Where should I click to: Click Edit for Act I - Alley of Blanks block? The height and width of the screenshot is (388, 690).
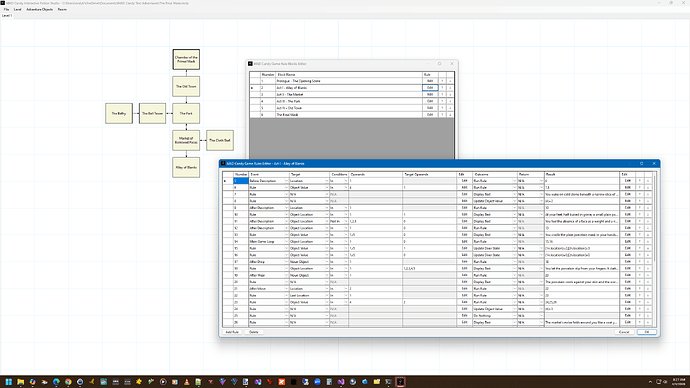(x=430, y=88)
